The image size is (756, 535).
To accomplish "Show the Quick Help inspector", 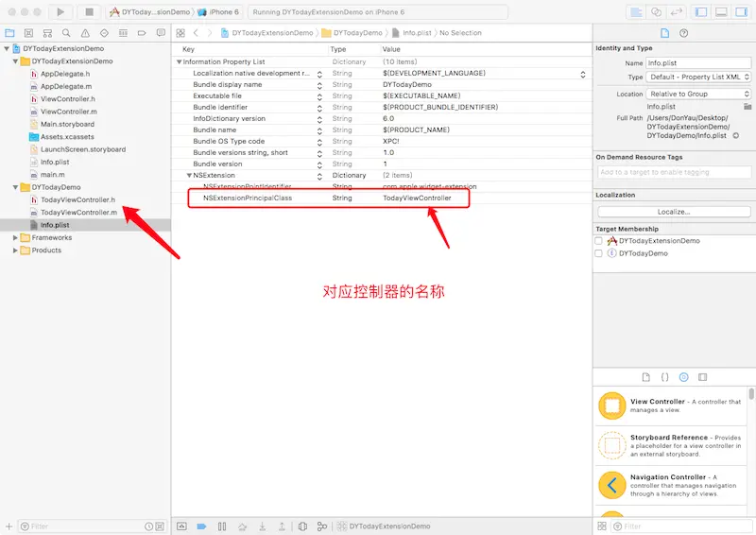I will point(683,33).
